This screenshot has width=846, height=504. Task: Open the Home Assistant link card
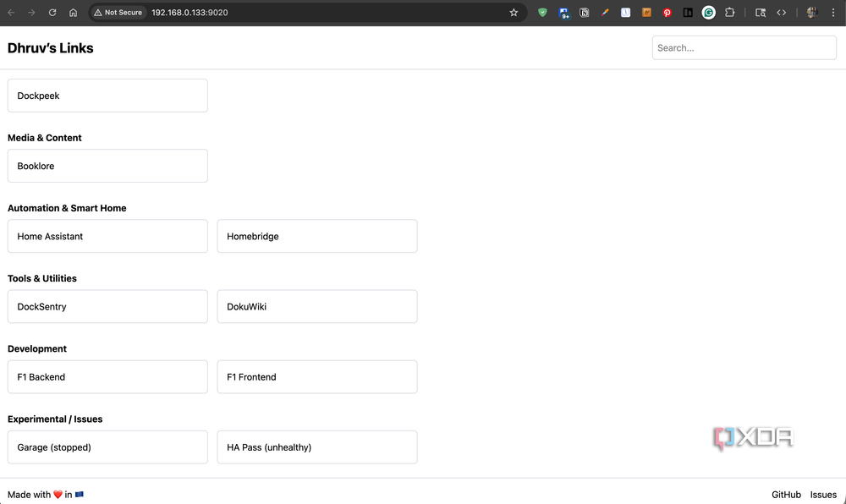click(x=107, y=236)
